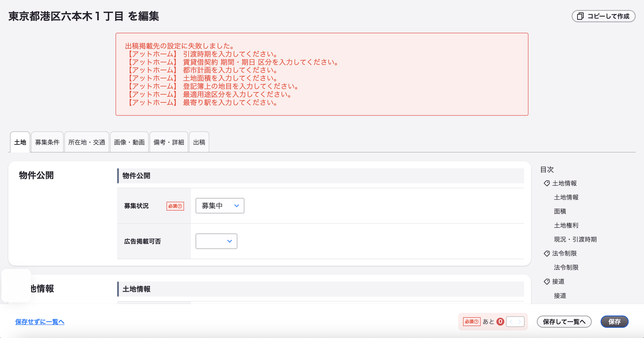Click the 保存せずに一覧へ link
Viewport: 644px width, 338px height.
click(x=40, y=321)
